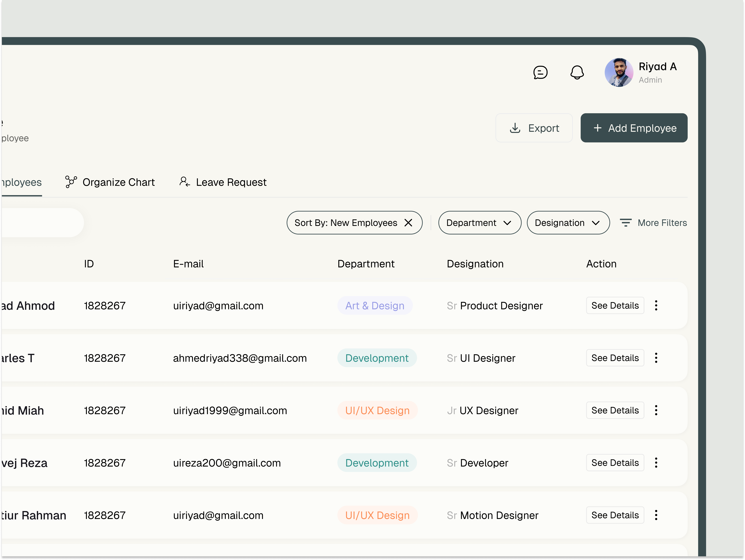Open the notification bell

coord(577,72)
